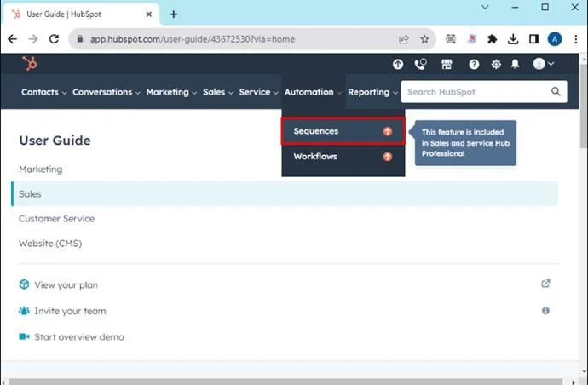Click the video camera icon for overview demo
This screenshot has width=588, height=385.
pos(24,336)
